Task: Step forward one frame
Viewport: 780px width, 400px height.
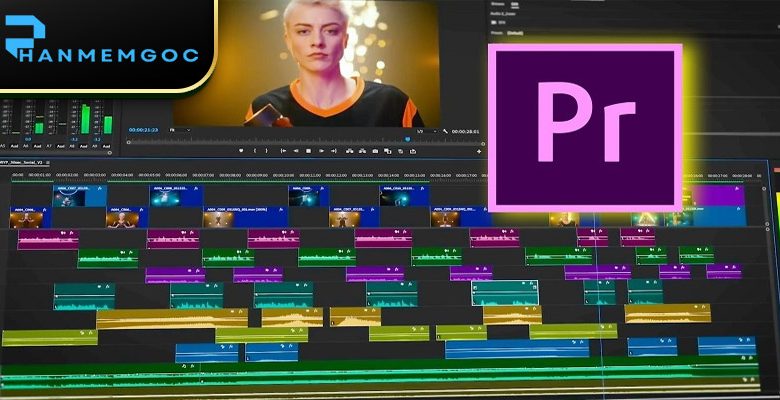Action: pyautogui.click(x=321, y=151)
